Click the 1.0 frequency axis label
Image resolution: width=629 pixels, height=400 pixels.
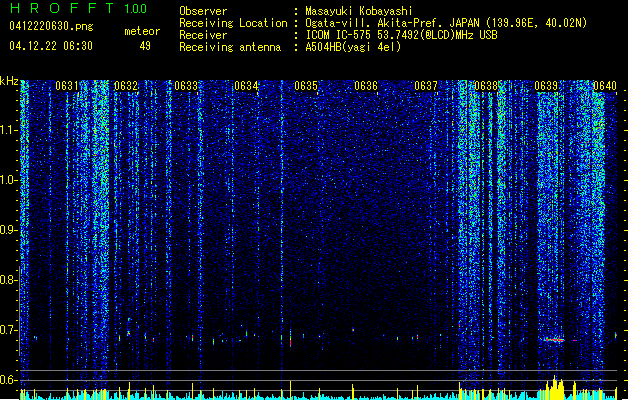point(9,180)
